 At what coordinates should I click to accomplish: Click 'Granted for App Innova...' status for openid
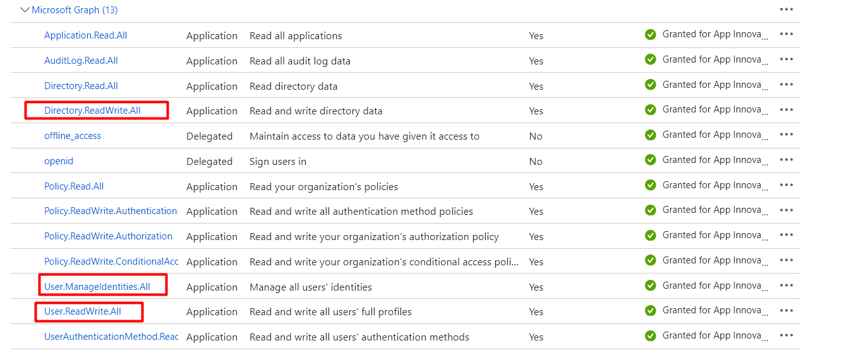click(714, 160)
